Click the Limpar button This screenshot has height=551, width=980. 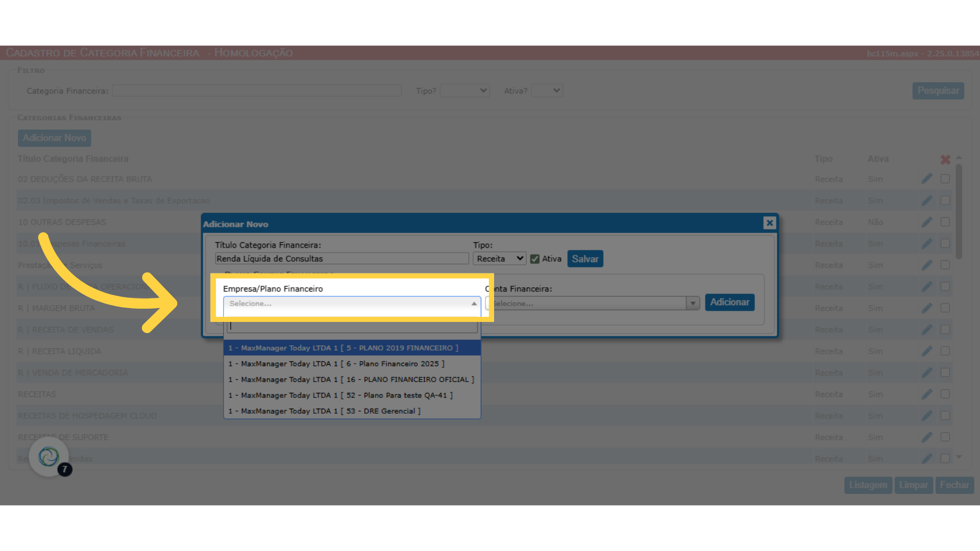tap(913, 485)
